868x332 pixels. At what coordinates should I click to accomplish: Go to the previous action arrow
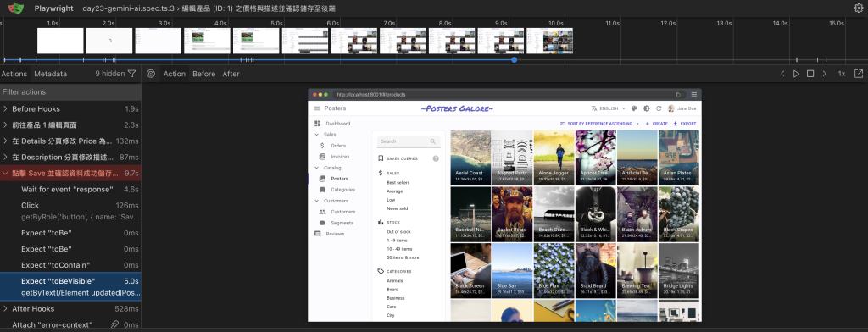pos(782,74)
